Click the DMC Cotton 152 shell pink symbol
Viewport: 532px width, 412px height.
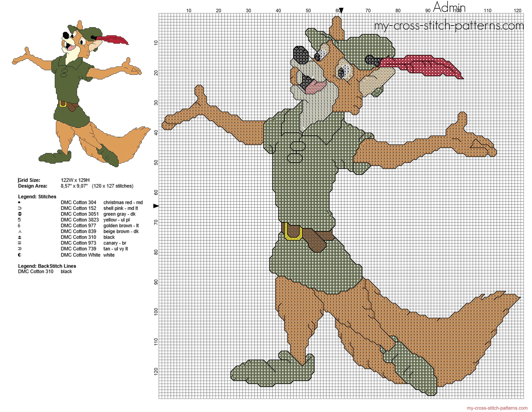[x=20, y=208]
